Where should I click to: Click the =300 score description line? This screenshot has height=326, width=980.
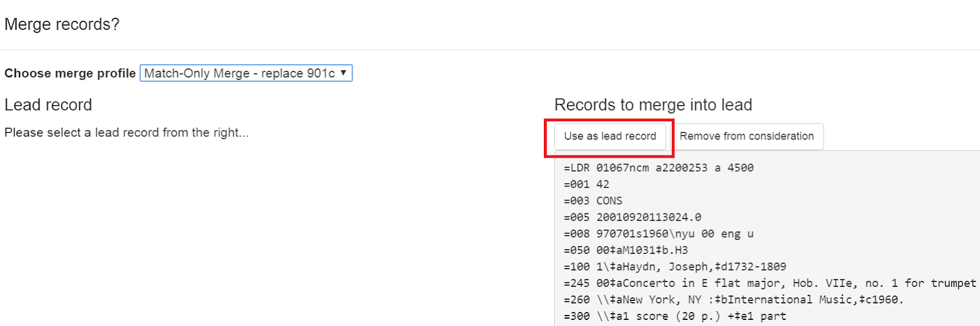click(x=675, y=316)
